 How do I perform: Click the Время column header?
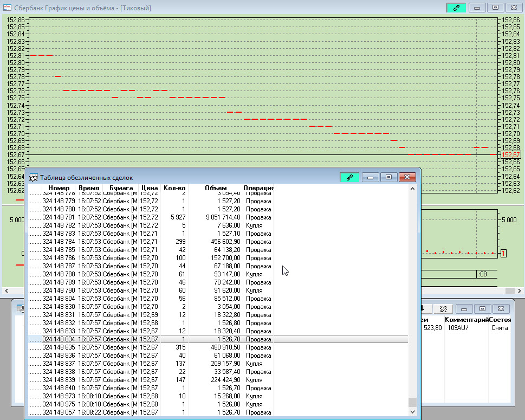pos(89,188)
